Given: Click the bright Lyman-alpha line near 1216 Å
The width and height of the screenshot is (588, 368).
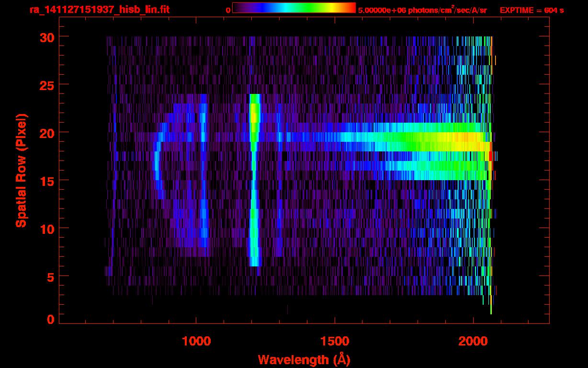Looking at the screenshot, I should click(x=254, y=180).
